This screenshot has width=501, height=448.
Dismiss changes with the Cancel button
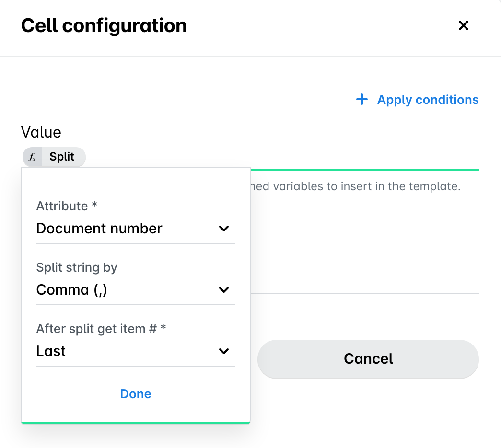(x=368, y=359)
